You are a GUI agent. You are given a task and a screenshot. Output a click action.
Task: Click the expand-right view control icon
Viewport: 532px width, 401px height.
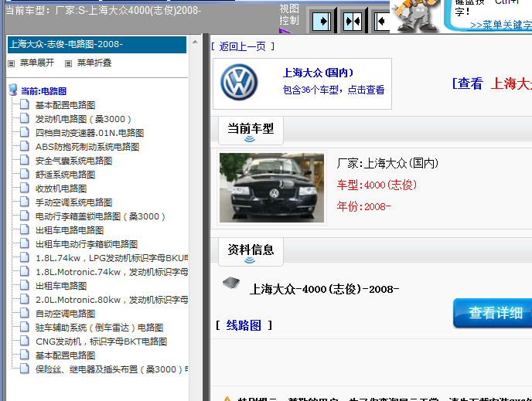[x=322, y=22]
